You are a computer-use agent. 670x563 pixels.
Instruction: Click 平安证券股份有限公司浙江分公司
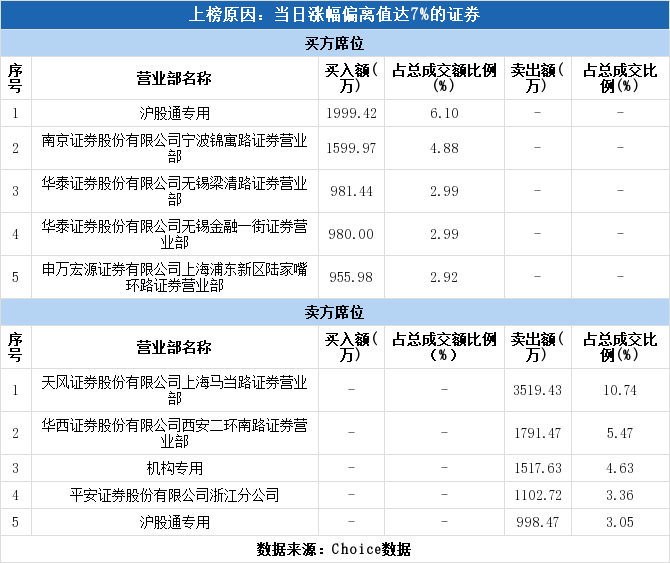pyautogui.click(x=175, y=495)
